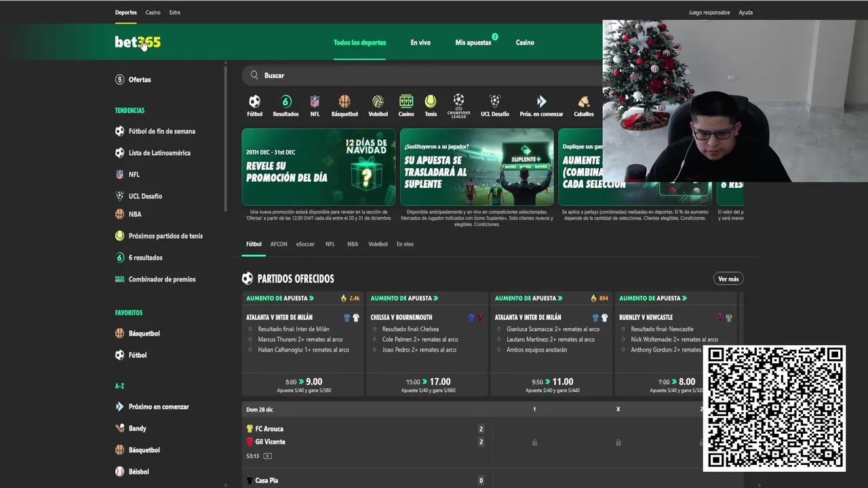This screenshot has width=868, height=488.
Task: Click the Gil Vicente team name
Action: point(270,442)
